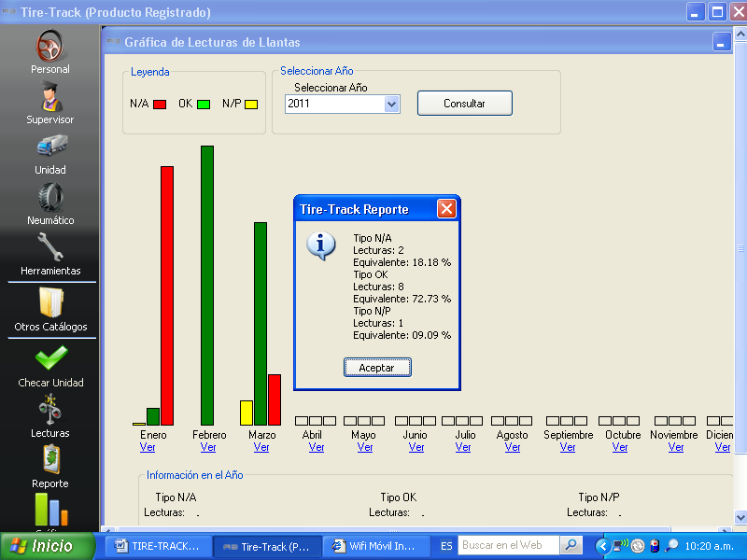This screenshot has height=560, width=747.
Task: Expand the Seleccionar Año dropdown arrow
Action: coord(391,105)
